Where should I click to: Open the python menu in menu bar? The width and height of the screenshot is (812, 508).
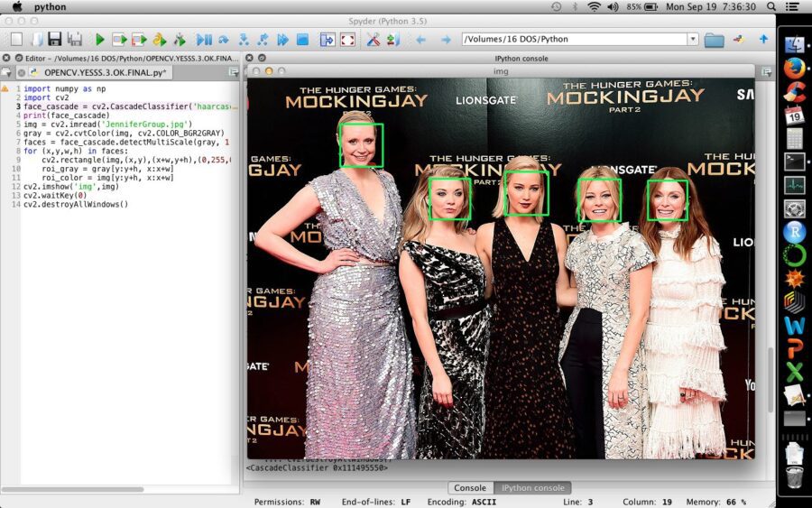point(50,6)
